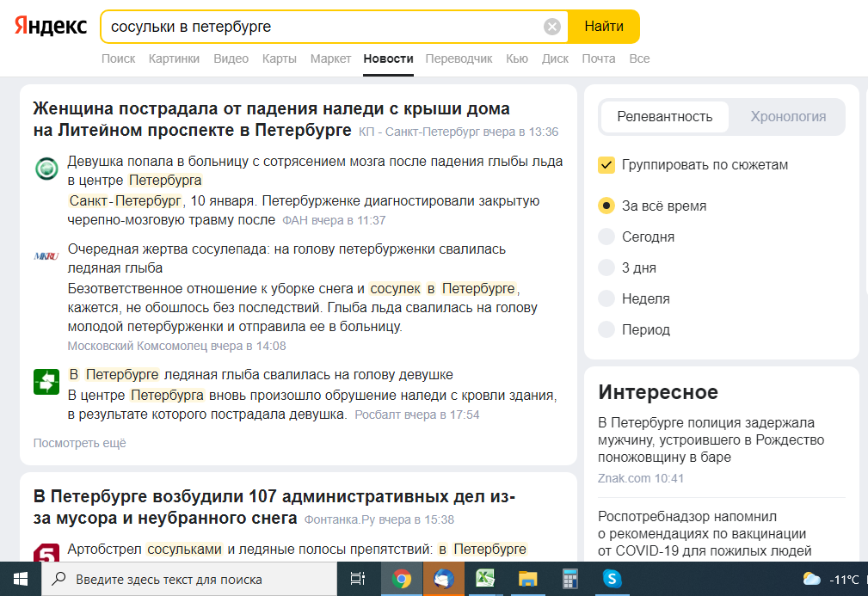This screenshot has width=868, height=596.
Task: Open 'ФАН вчера в 11:37' source link
Action: pos(334,220)
